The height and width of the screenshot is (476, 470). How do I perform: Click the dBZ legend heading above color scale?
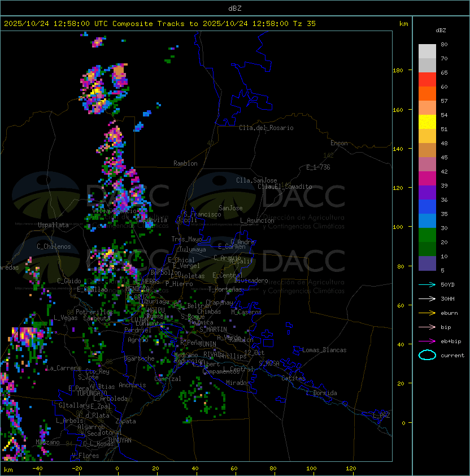coord(441,31)
